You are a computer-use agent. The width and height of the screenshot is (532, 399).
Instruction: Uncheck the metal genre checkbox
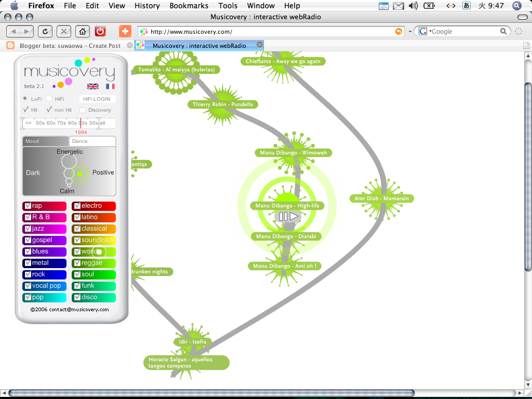point(28,262)
